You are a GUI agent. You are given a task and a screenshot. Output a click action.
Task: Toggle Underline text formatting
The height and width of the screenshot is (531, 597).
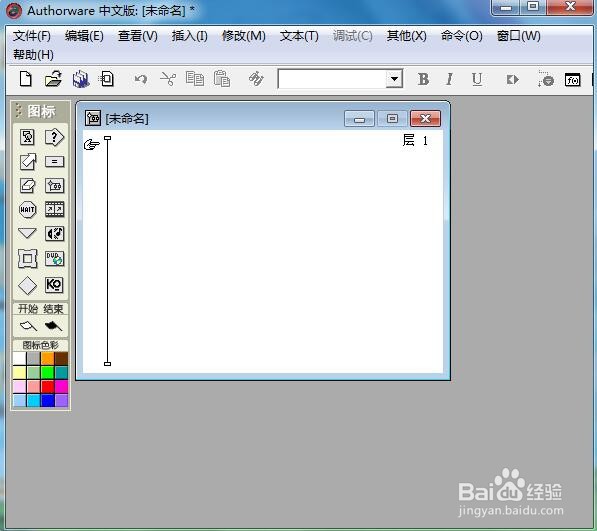(x=477, y=79)
